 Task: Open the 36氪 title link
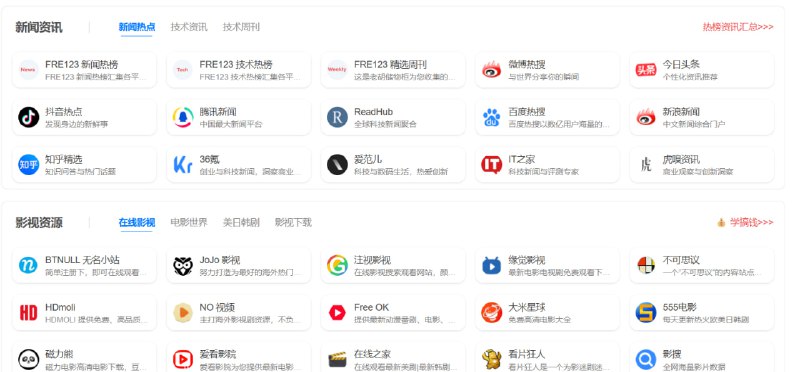coord(210,159)
